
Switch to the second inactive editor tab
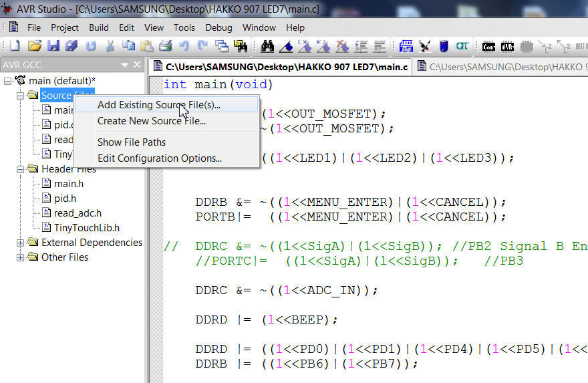501,67
